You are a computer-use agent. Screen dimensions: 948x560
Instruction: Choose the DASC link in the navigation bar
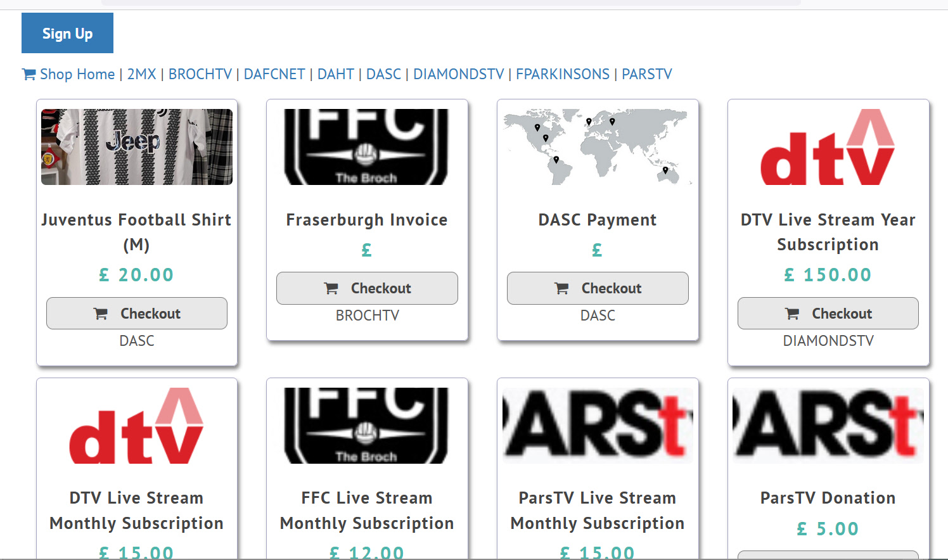click(384, 74)
